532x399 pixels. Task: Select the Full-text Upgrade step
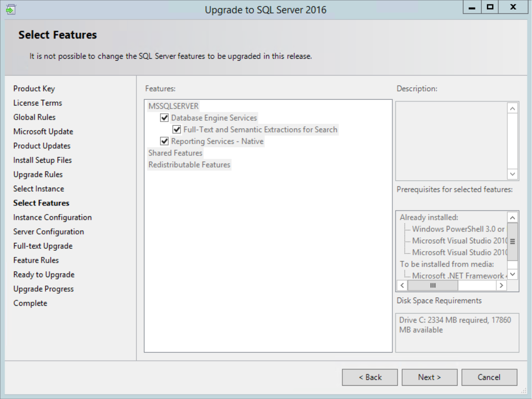tap(43, 246)
